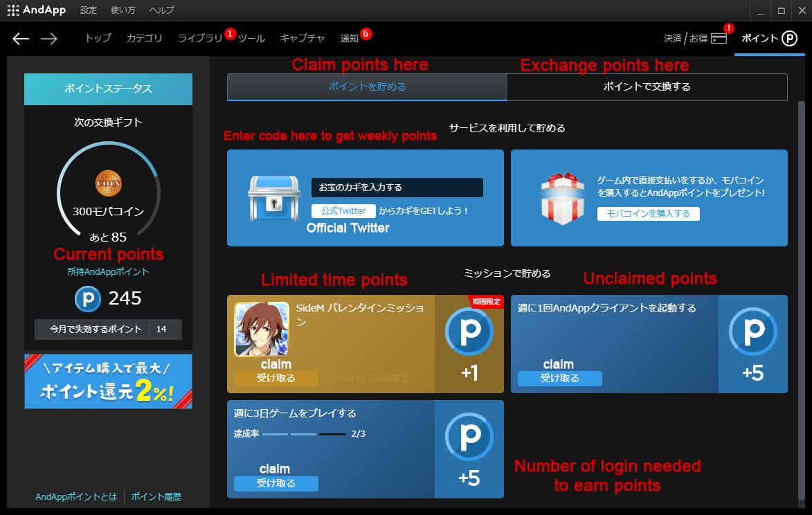
Task: Open the ヘルプ menu
Action: pyautogui.click(x=161, y=10)
